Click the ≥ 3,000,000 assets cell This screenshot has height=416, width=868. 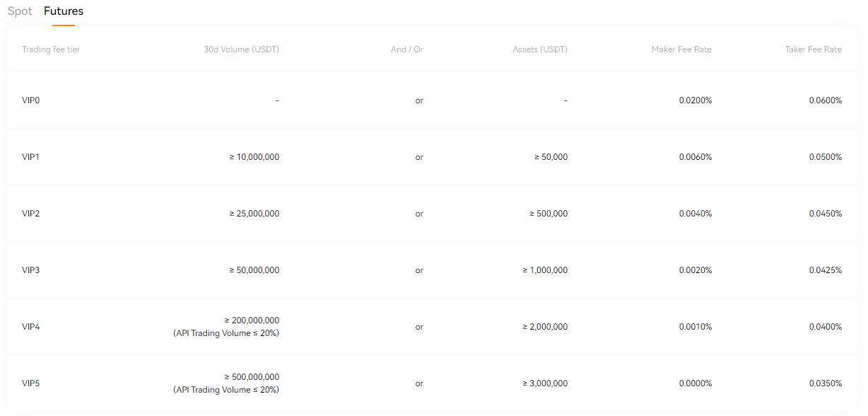coord(545,383)
